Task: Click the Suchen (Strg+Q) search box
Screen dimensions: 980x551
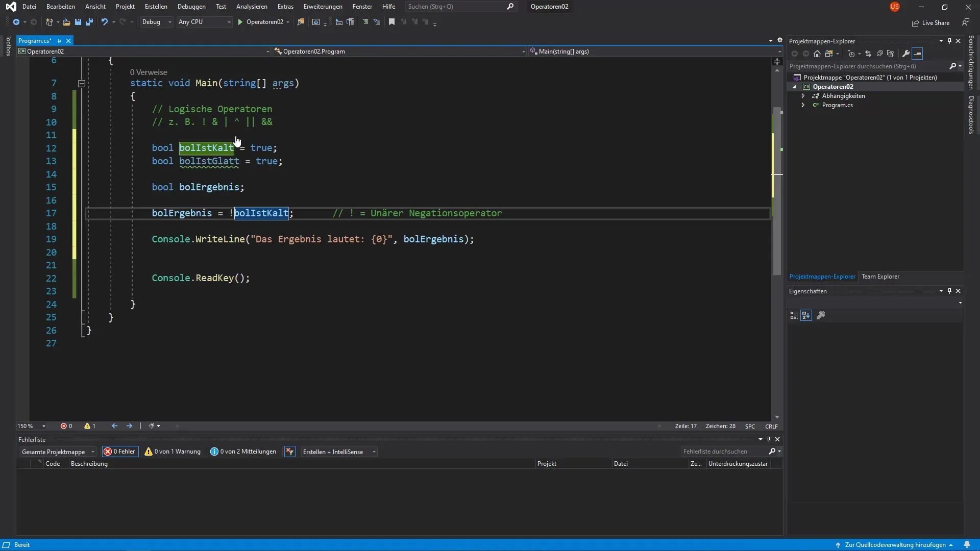Action: click(461, 7)
